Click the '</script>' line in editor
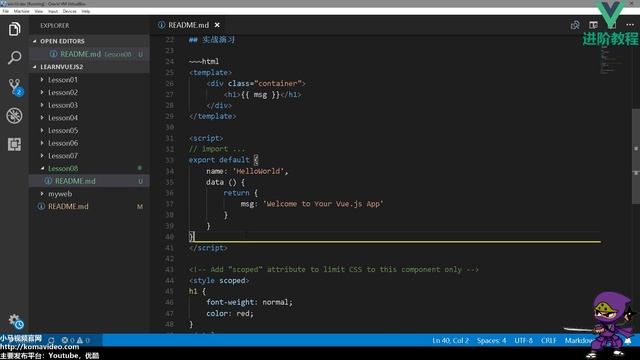Viewport: 640px width, 360px height. coord(208,248)
